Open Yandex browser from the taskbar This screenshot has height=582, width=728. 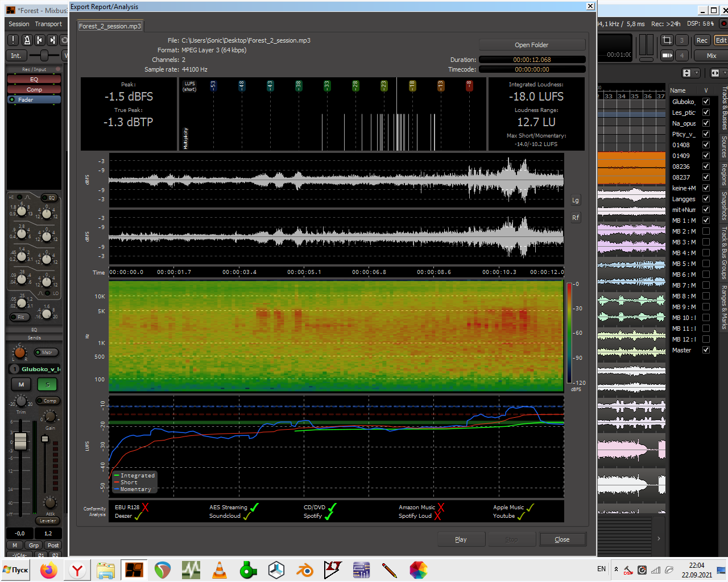pos(77,569)
